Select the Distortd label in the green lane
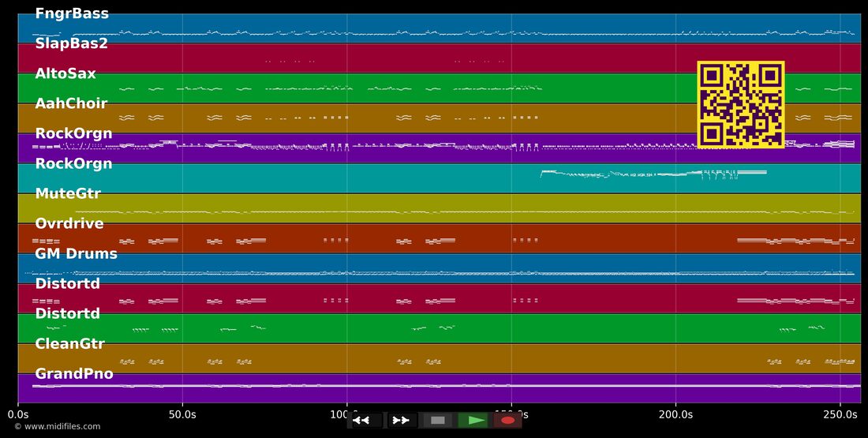Screen dimensions: 868x438 pyautogui.click(x=68, y=313)
